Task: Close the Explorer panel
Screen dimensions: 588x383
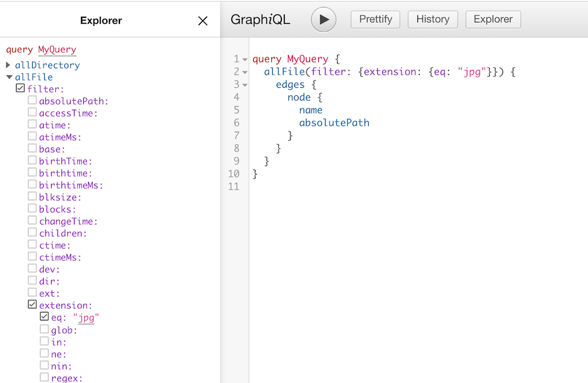Action: point(203,20)
